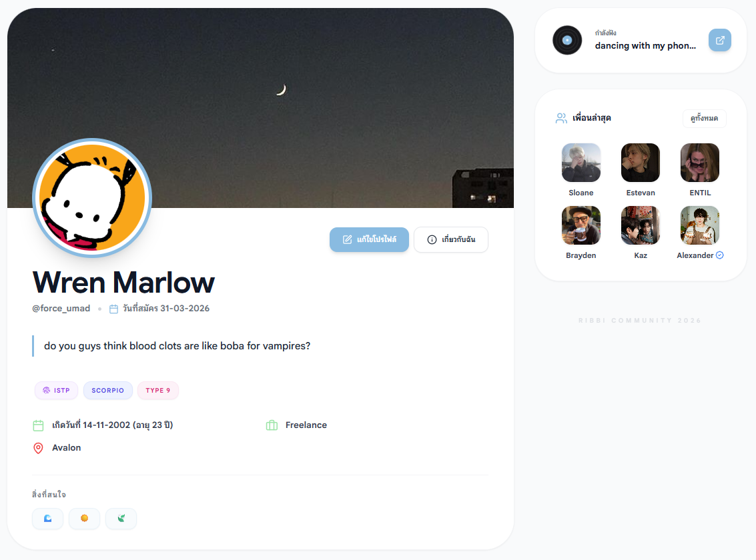Select the SCORPIO zodiac tag

(x=107, y=391)
